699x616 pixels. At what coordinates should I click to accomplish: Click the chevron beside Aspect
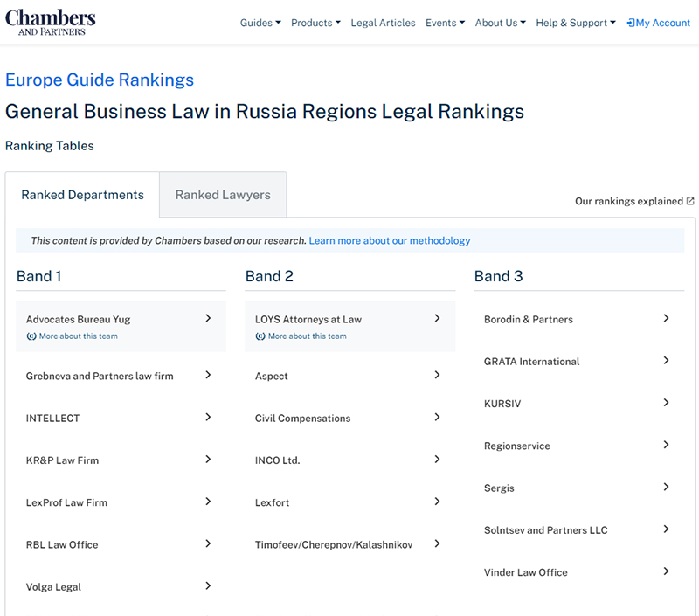(438, 375)
